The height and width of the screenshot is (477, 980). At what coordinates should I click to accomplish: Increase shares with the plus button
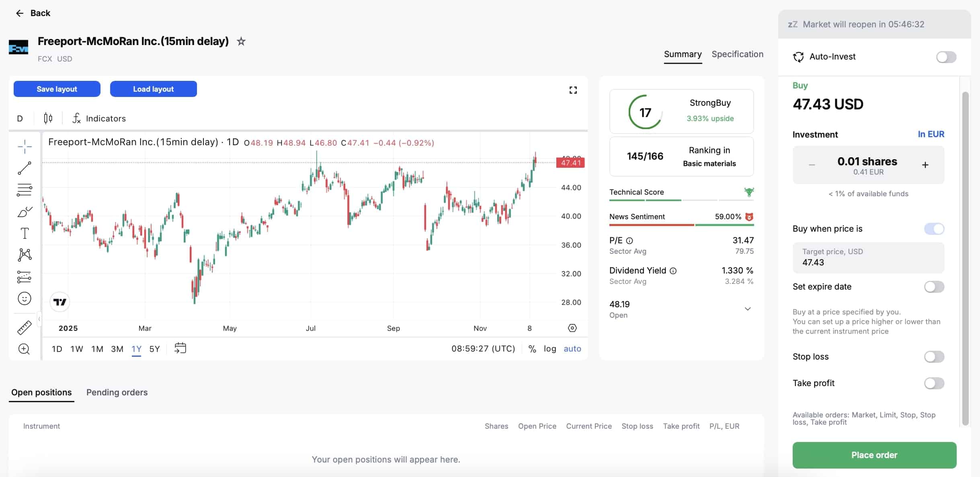(x=925, y=165)
